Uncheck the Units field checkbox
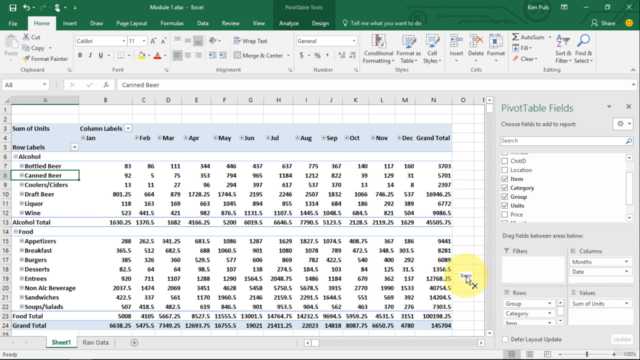This screenshot has height=360, width=640. tap(505, 206)
